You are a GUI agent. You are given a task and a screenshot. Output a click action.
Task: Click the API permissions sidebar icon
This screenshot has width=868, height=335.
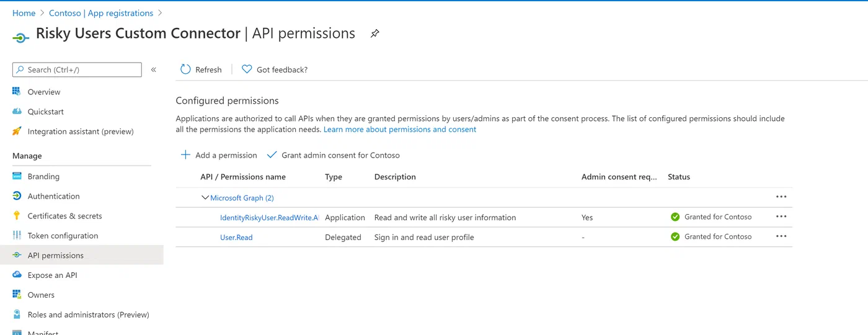point(17,256)
